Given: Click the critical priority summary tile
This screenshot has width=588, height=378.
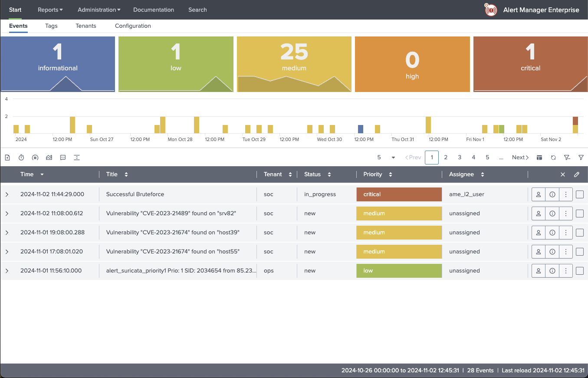Looking at the screenshot, I should tap(530, 64).
